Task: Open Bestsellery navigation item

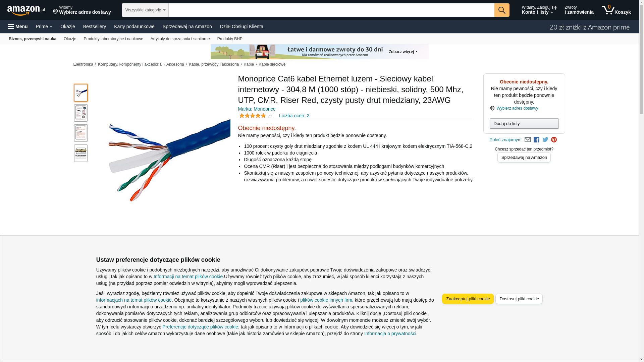Action: coord(95,26)
